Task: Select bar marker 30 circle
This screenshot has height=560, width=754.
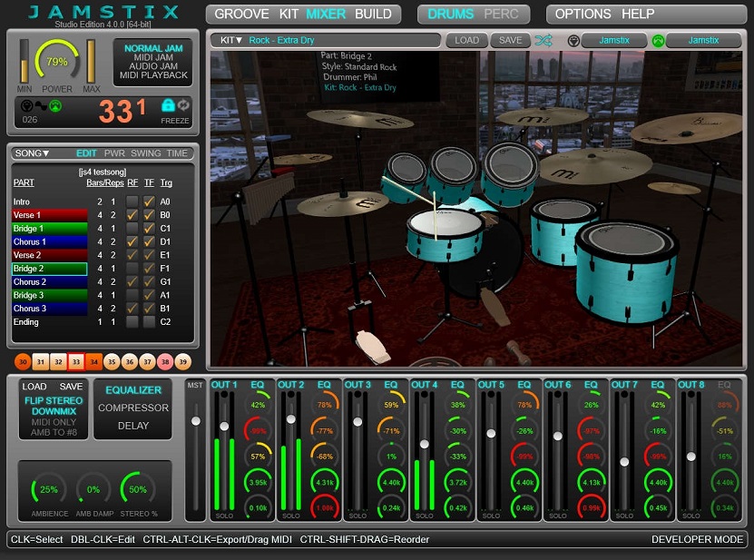Action: coord(23,362)
